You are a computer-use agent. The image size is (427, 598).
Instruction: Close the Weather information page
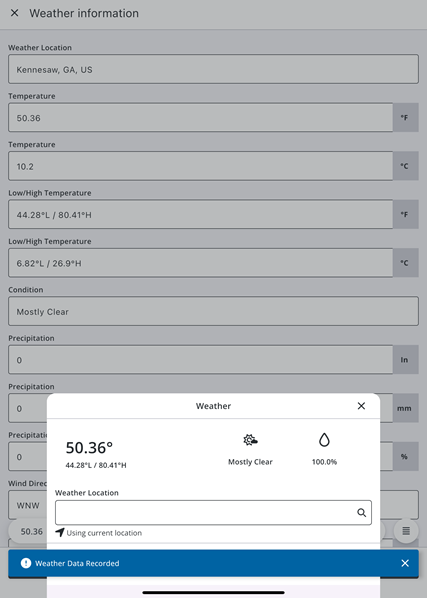pyautogui.click(x=14, y=13)
